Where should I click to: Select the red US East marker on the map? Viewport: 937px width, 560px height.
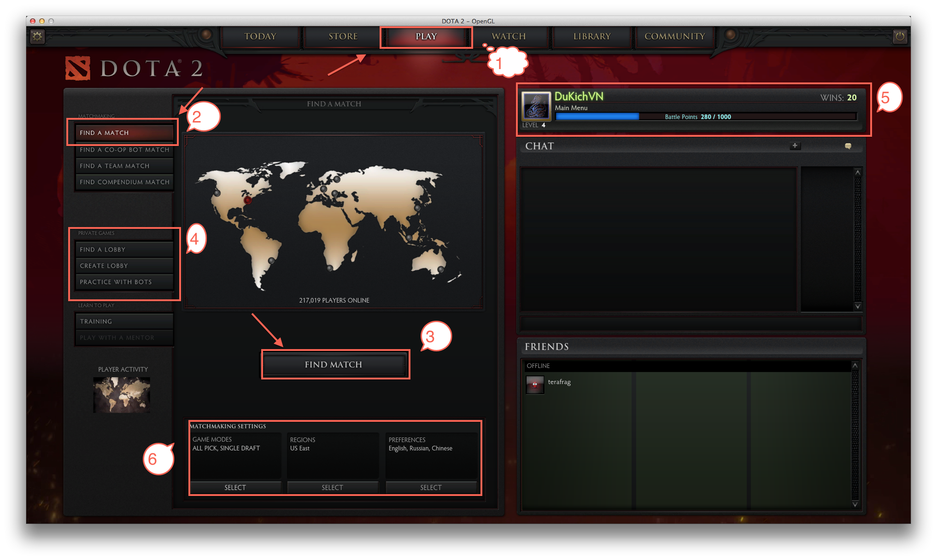[x=248, y=200]
